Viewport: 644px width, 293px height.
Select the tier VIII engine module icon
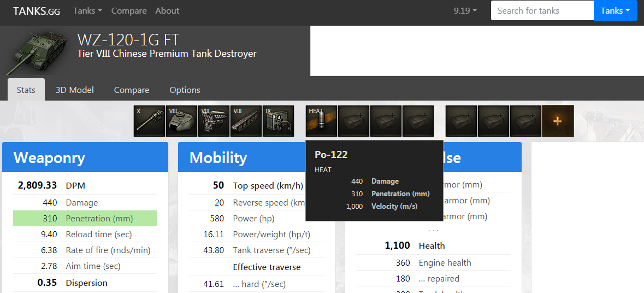pos(214,121)
